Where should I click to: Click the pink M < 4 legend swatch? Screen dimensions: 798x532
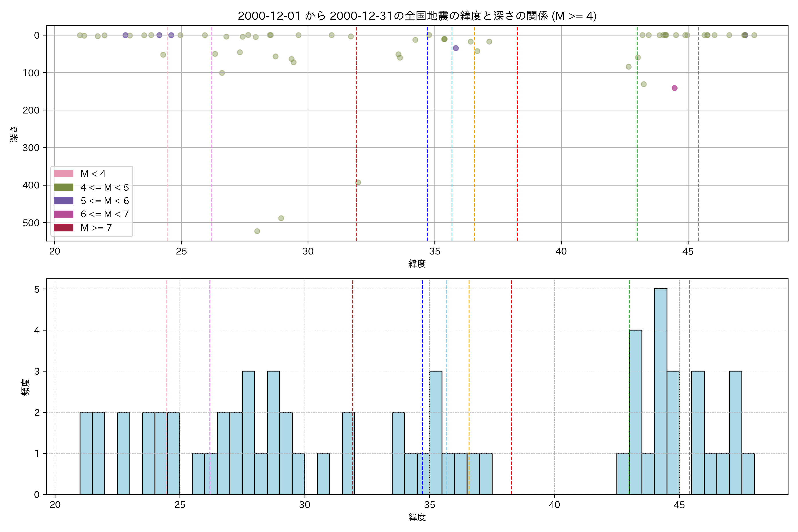63,174
